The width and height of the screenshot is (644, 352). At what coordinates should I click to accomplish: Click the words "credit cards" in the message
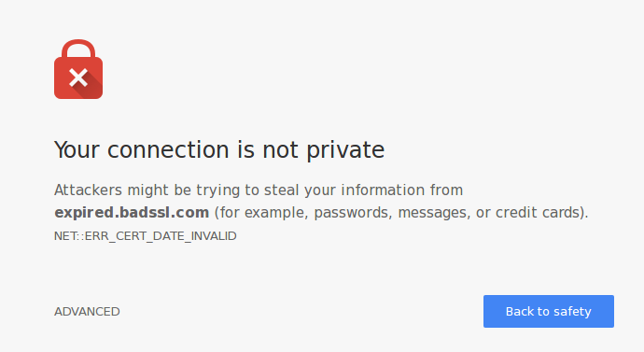540,212
